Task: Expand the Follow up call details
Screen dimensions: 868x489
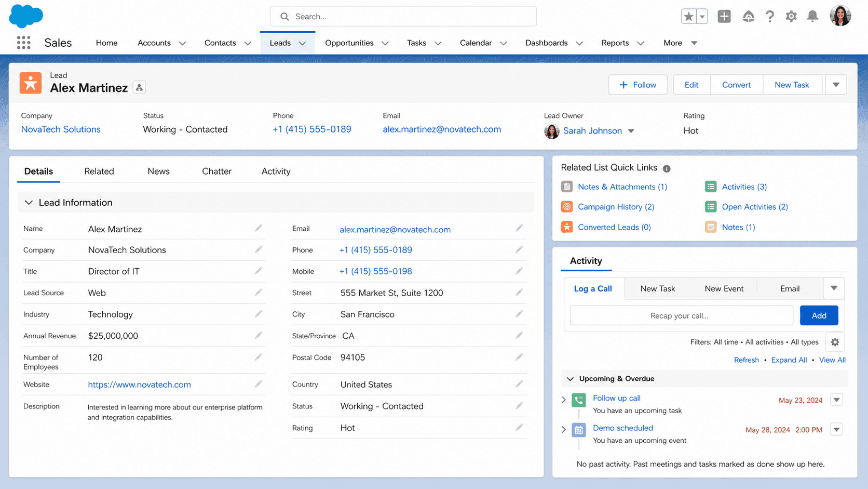Action: click(564, 400)
